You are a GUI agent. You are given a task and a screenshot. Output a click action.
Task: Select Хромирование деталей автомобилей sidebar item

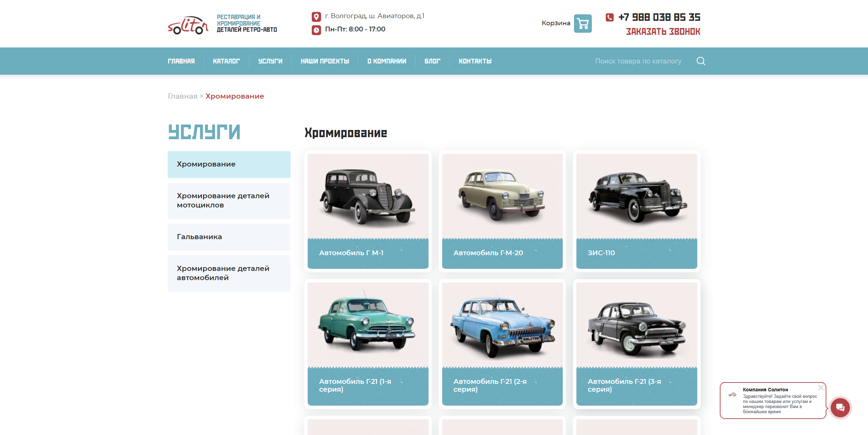click(x=229, y=273)
